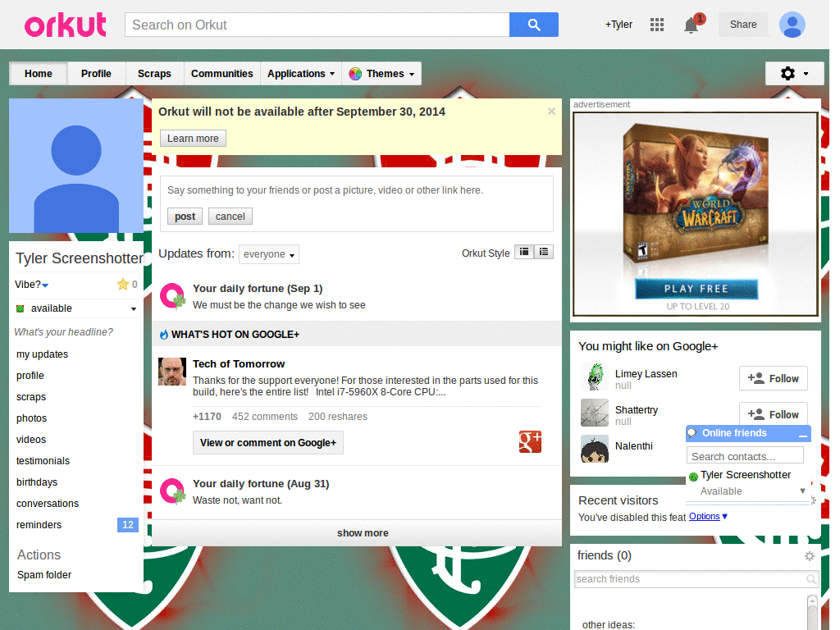Click the World of Warcraft advertisement
This screenshot has height=630, width=840.
pos(696,214)
